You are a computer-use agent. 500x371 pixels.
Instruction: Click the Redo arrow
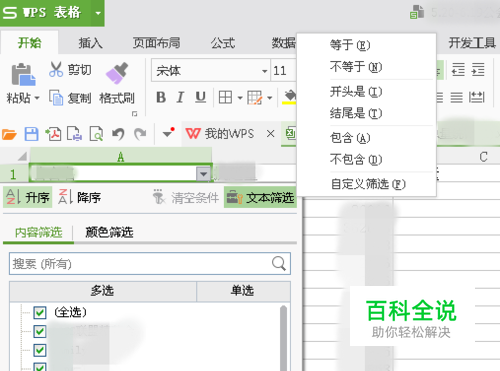pyautogui.click(x=140, y=134)
